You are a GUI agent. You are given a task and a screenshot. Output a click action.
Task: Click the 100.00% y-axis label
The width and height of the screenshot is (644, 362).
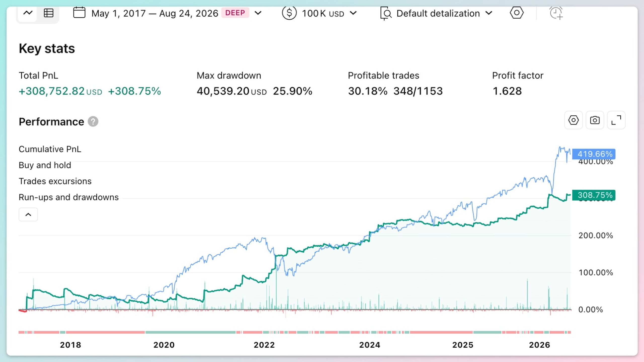click(595, 273)
